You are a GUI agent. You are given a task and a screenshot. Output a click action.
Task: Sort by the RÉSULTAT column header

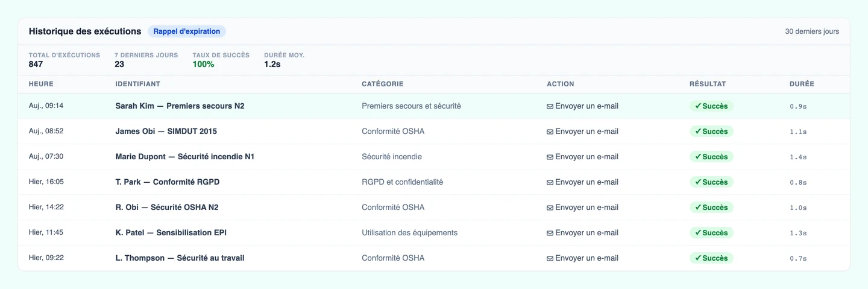(708, 84)
